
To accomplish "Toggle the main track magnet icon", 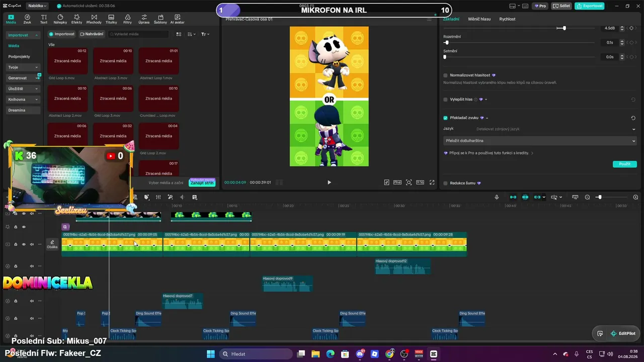I will tap(513, 197).
